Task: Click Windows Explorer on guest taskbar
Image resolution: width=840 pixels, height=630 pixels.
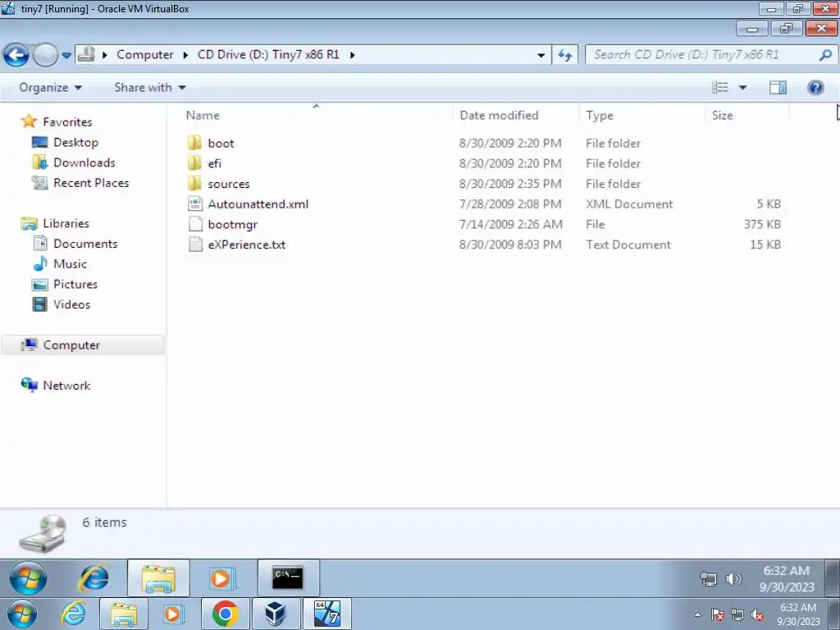Action: (x=158, y=578)
